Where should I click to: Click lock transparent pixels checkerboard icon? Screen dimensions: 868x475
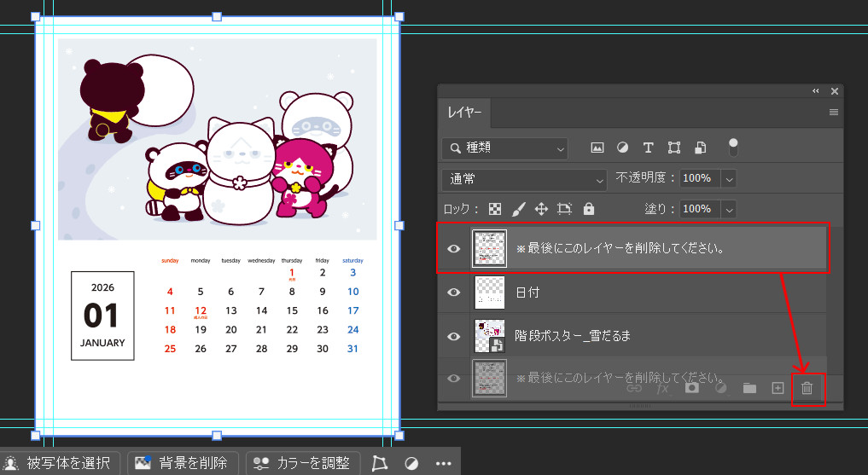(495, 209)
